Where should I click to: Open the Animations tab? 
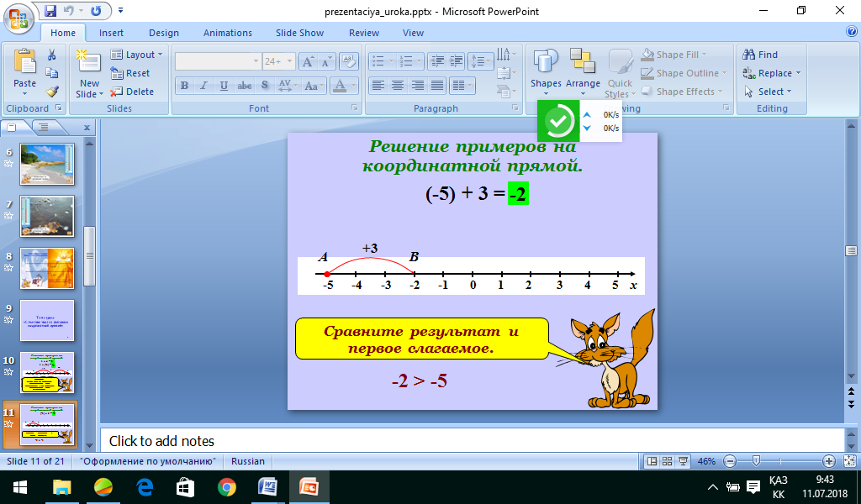point(227,33)
